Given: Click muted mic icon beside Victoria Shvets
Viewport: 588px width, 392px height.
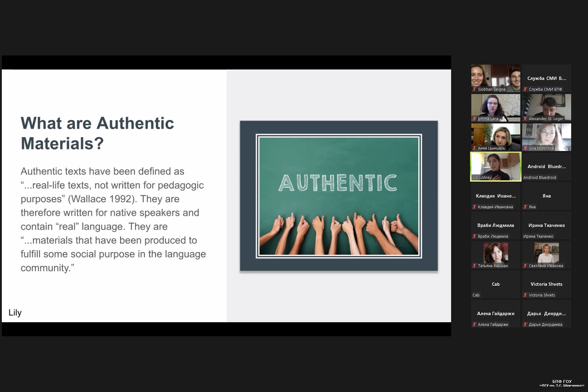Looking at the screenshot, I should pos(525,295).
